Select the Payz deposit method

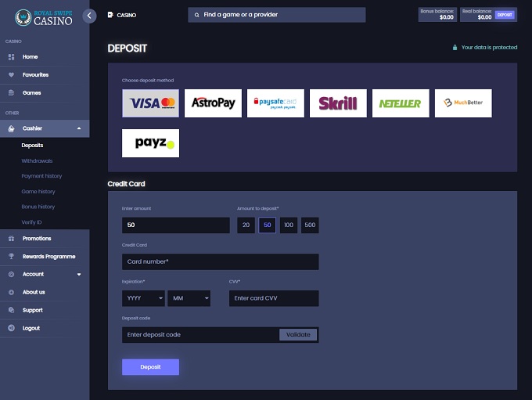150,143
